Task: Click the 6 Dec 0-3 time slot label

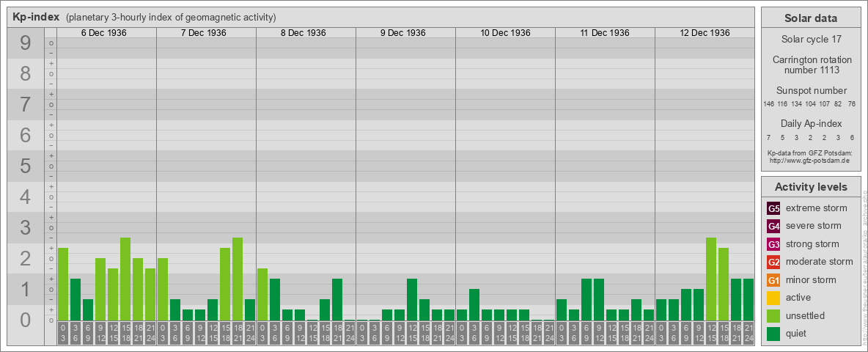Action: click(63, 333)
